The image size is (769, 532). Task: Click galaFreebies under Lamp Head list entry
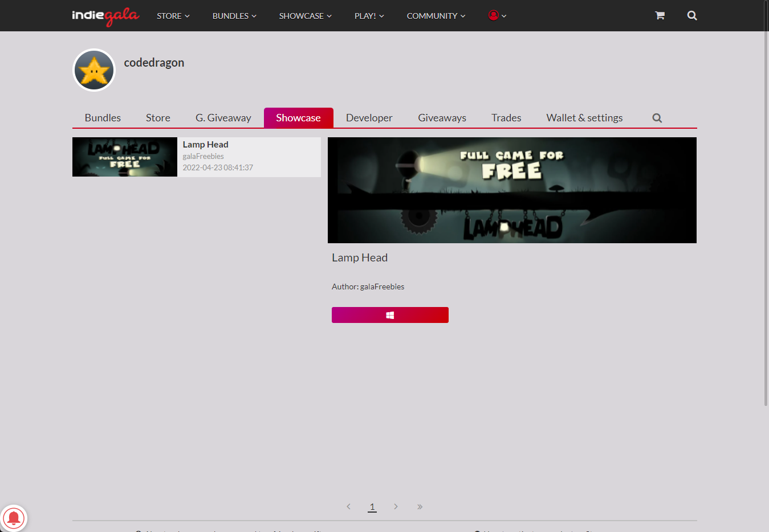(x=203, y=156)
